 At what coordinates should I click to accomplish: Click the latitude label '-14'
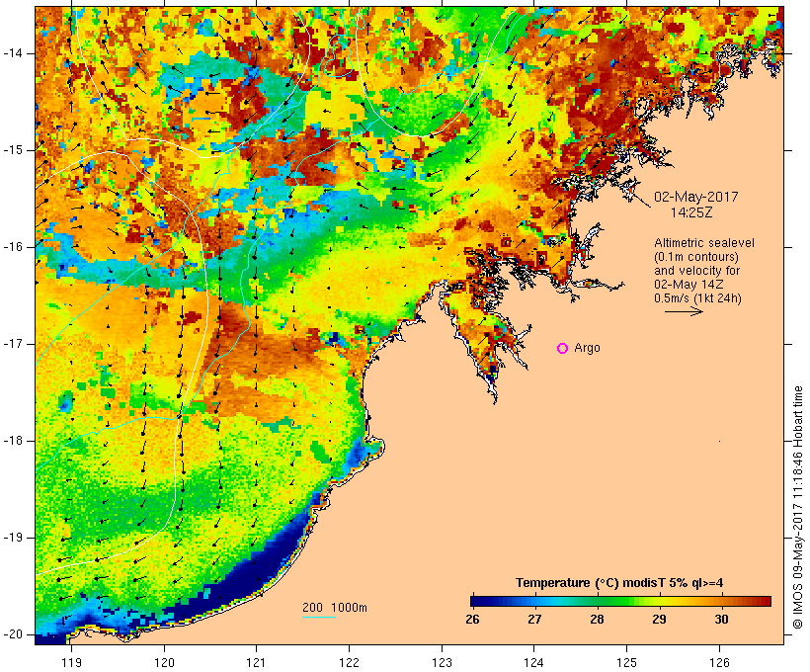[x=13, y=53]
